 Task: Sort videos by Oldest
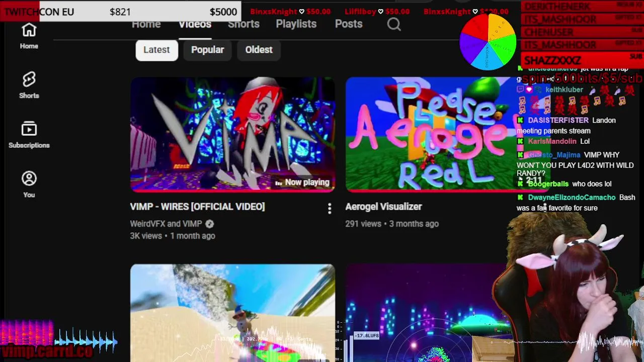click(x=259, y=50)
